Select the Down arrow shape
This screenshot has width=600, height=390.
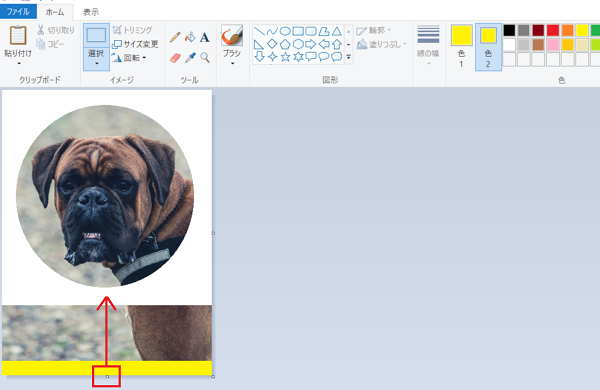pos(259,57)
